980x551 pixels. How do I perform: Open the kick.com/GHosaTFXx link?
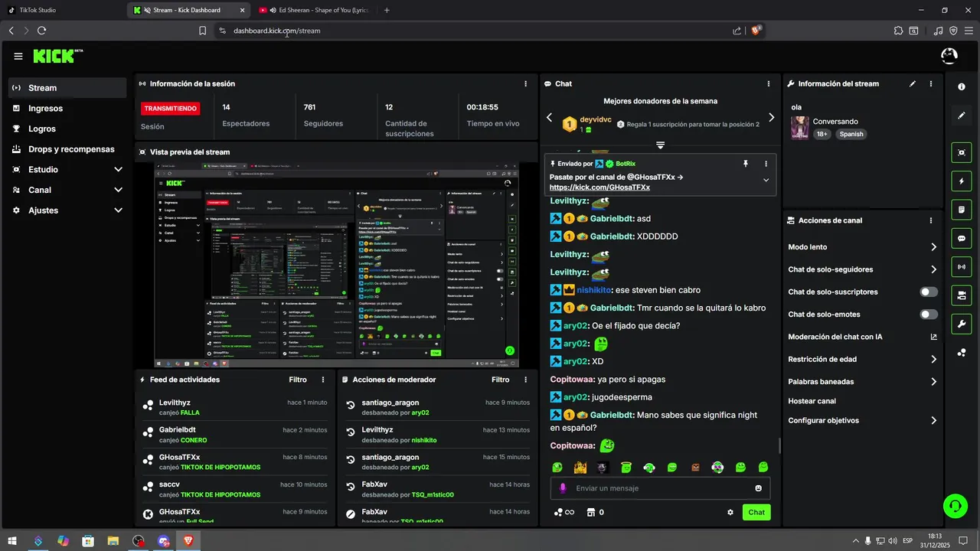(x=599, y=187)
